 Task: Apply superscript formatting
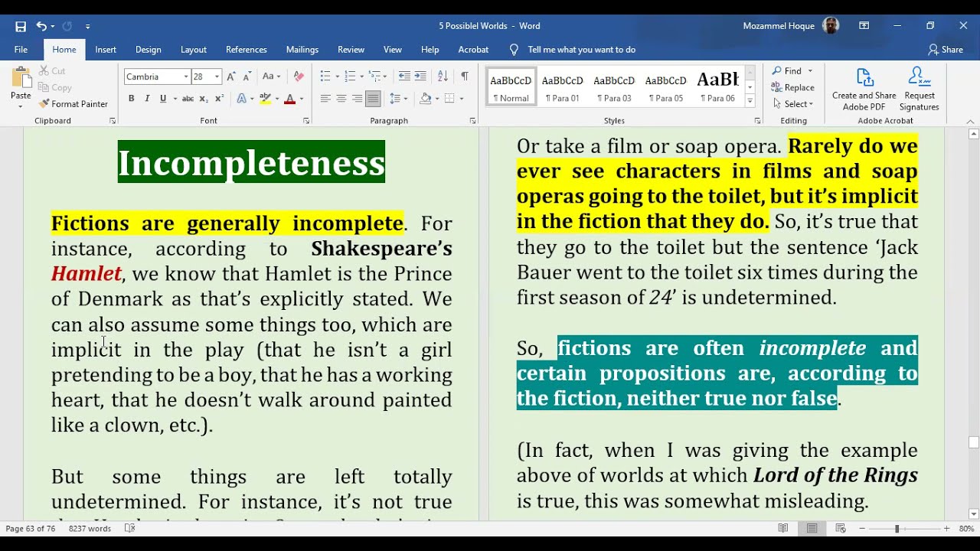click(x=219, y=99)
